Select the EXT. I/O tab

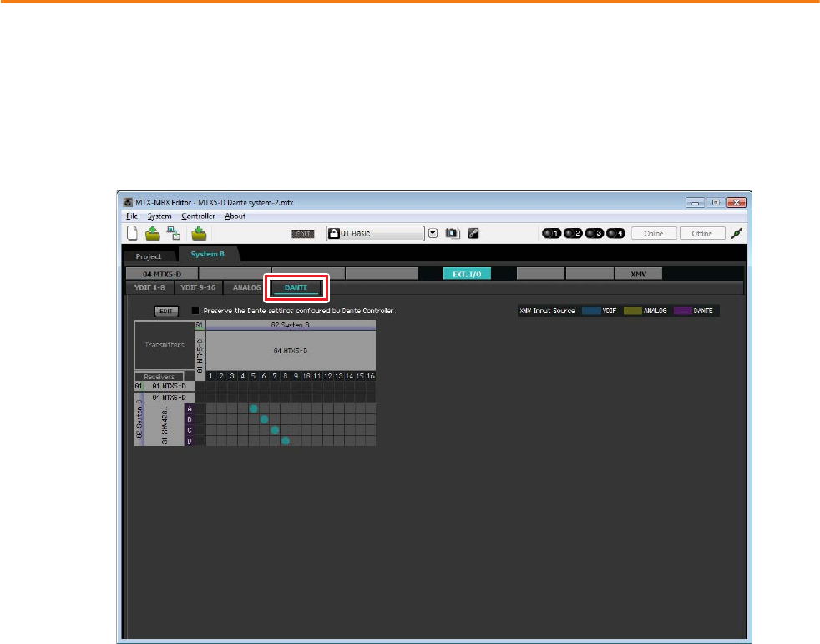click(467, 274)
